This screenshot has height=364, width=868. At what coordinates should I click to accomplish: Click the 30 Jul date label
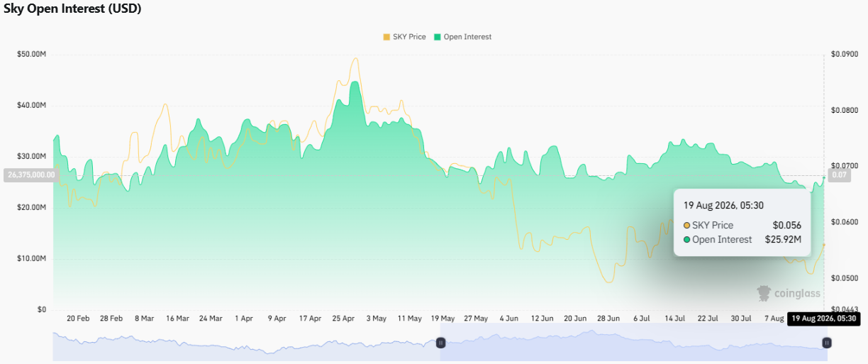coord(741,319)
